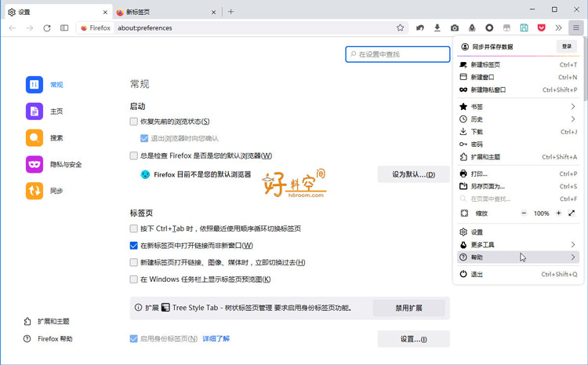Enter fullscreen from zoom row

(572, 214)
